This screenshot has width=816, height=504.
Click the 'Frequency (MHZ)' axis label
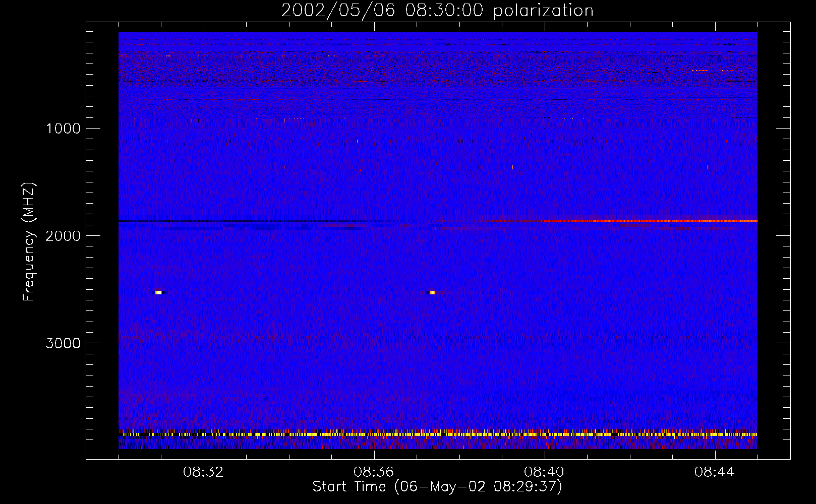[x=29, y=242]
